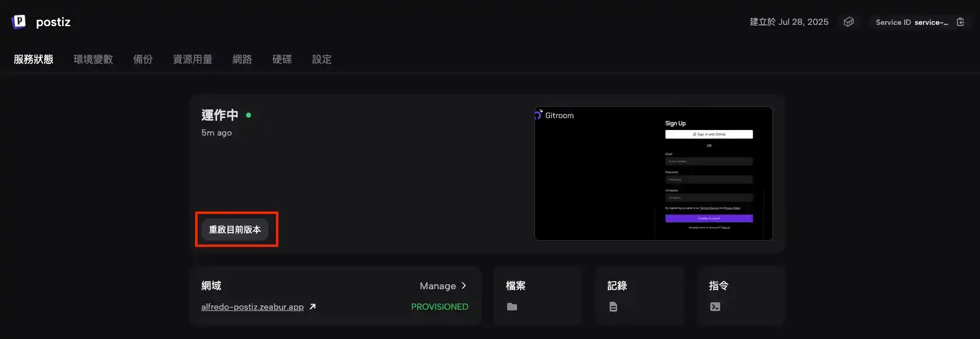Click the external link arrow beside domain

click(313, 307)
